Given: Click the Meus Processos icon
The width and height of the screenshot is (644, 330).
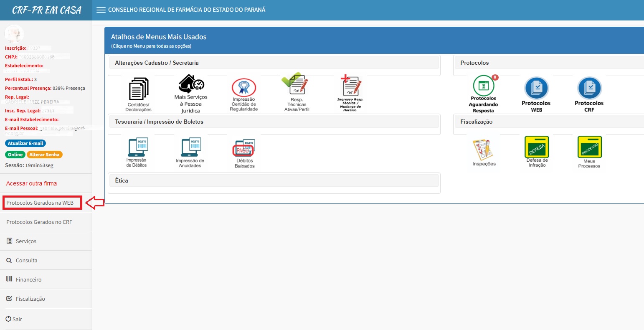Looking at the screenshot, I should (x=589, y=151).
